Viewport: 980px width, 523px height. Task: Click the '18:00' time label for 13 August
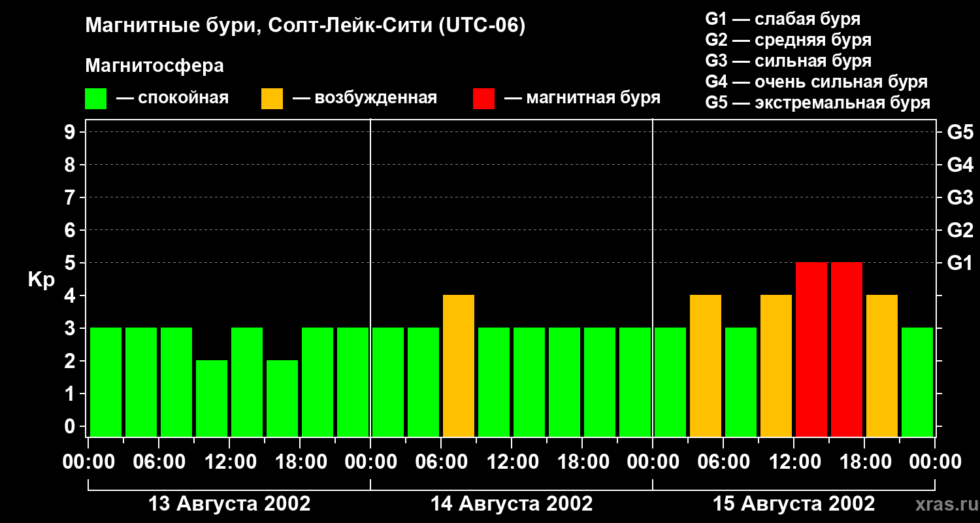tap(300, 462)
